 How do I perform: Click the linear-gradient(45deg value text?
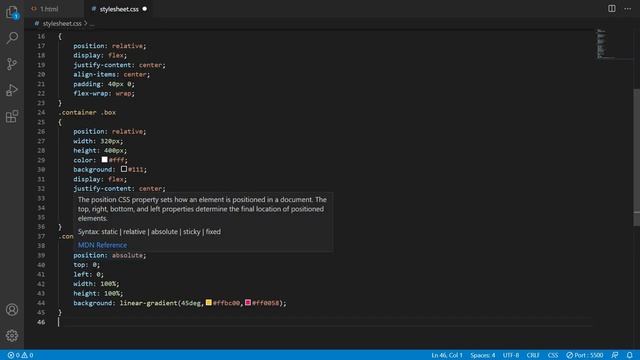click(x=161, y=303)
